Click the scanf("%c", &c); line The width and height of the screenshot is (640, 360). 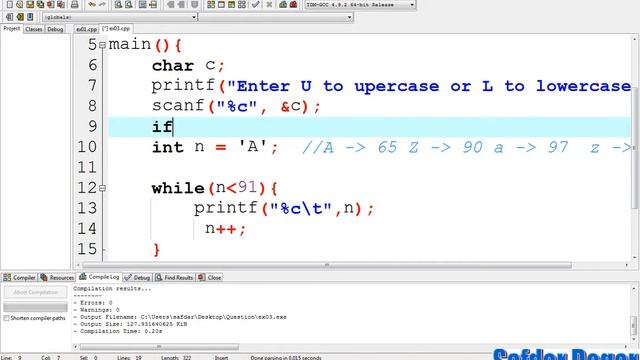(236, 106)
